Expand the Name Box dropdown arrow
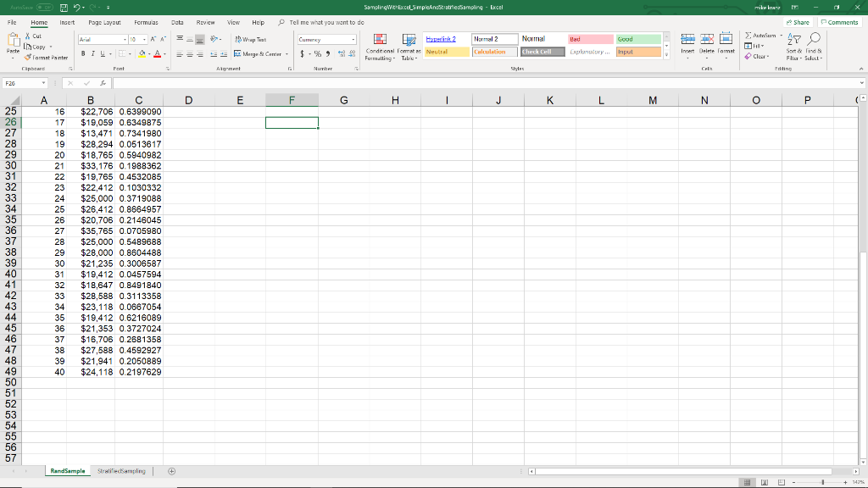Screen dimensions: 868x488 coord(43,83)
